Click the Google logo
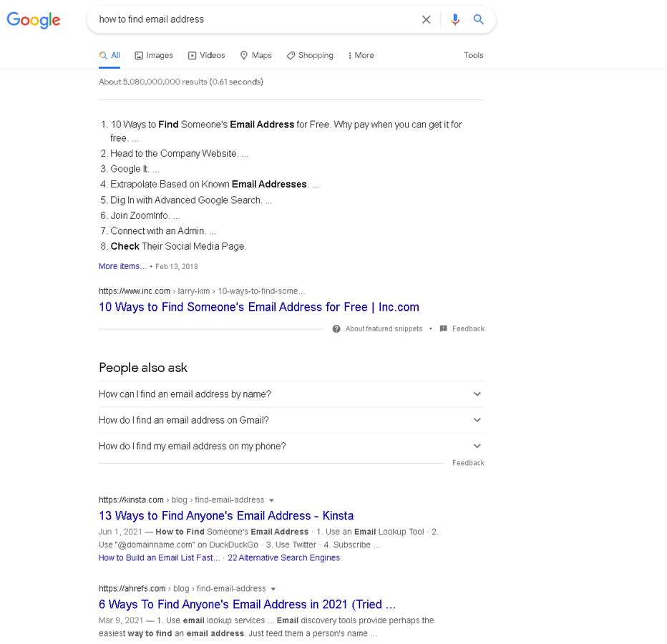 33,20
